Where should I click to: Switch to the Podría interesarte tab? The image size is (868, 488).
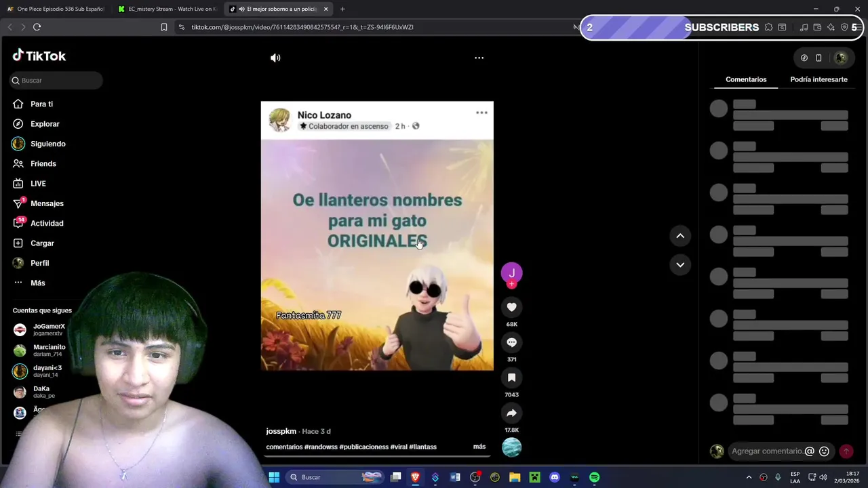[818, 79]
